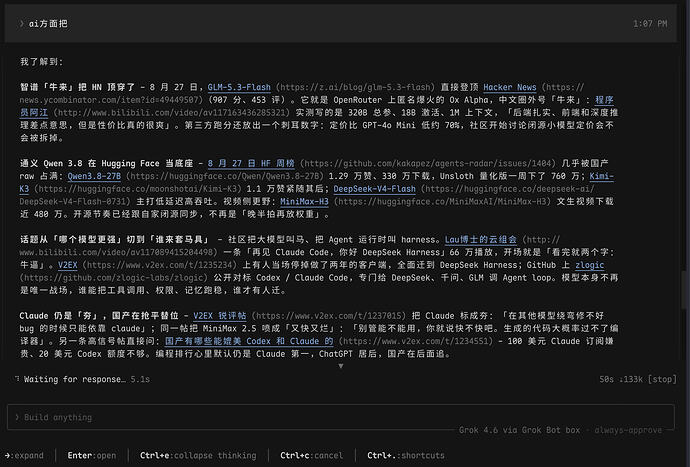The image size is (690, 467).
Task: Click the always-approve mode label
Action: click(x=628, y=430)
